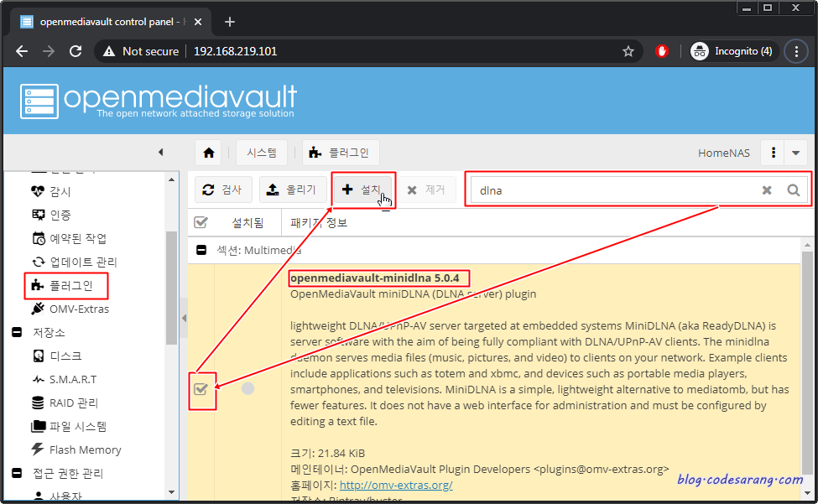Open 파일 시스템 in the sidebar
818x504 pixels.
click(78, 426)
